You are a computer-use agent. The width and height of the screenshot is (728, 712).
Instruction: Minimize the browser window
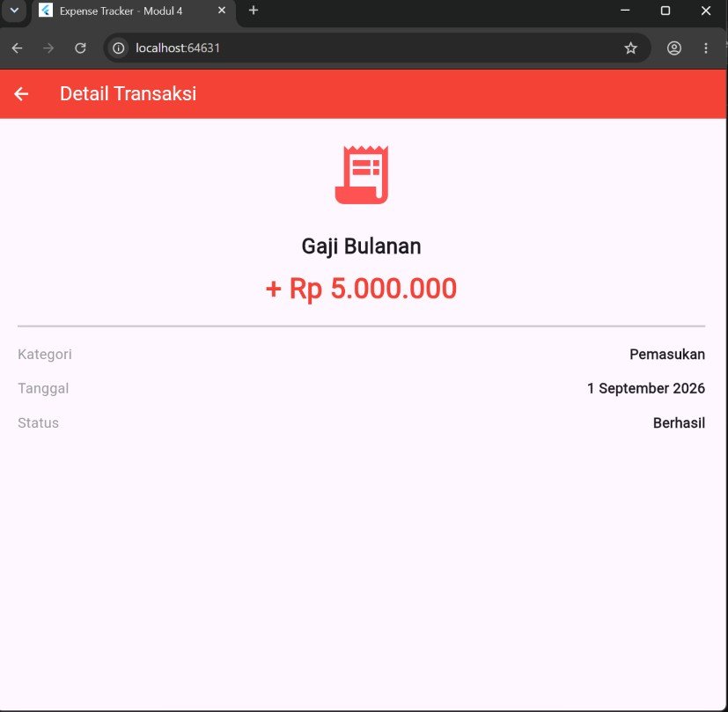625,11
